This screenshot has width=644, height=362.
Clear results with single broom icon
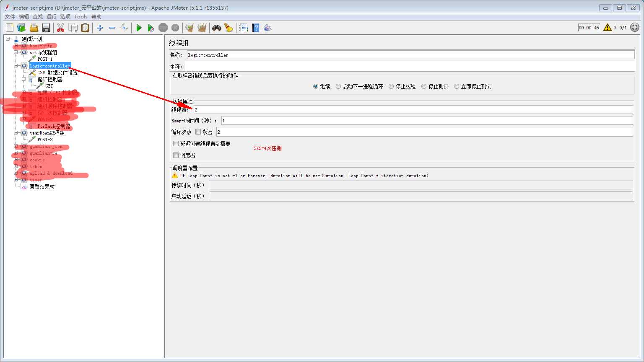pos(190,28)
